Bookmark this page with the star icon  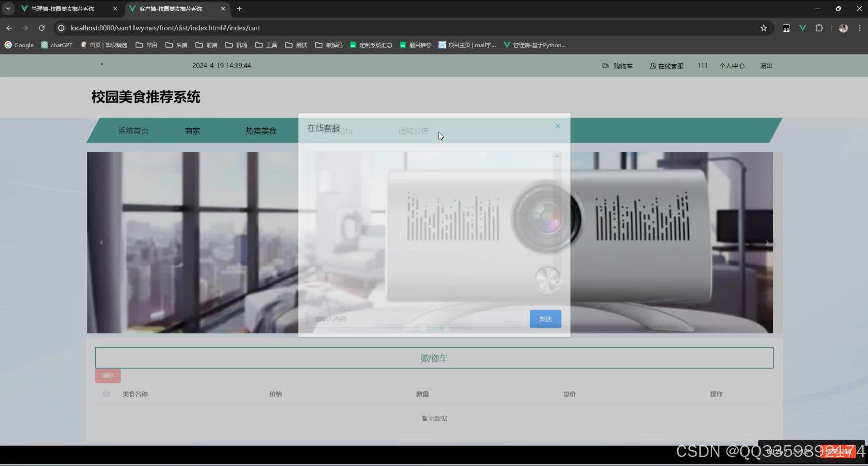pyautogui.click(x=764, y=28)
